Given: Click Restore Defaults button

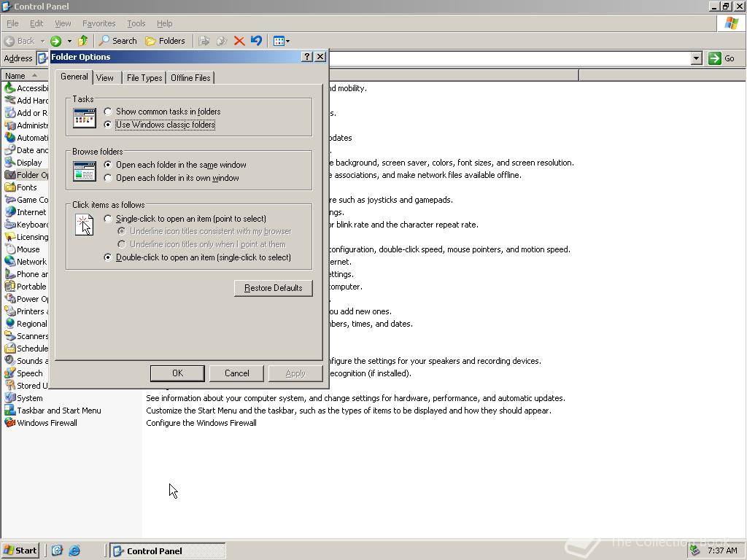Looking at the screenshot, I should click(x=274, y=288).
